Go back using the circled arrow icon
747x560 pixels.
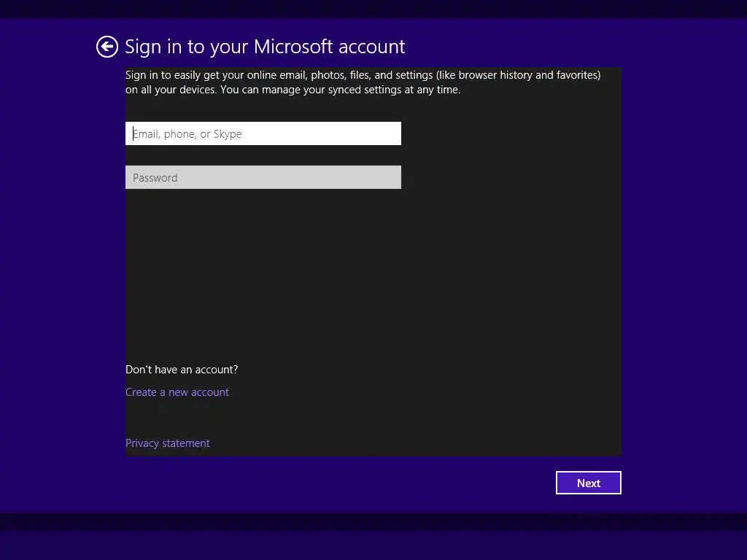coord(107,47)
